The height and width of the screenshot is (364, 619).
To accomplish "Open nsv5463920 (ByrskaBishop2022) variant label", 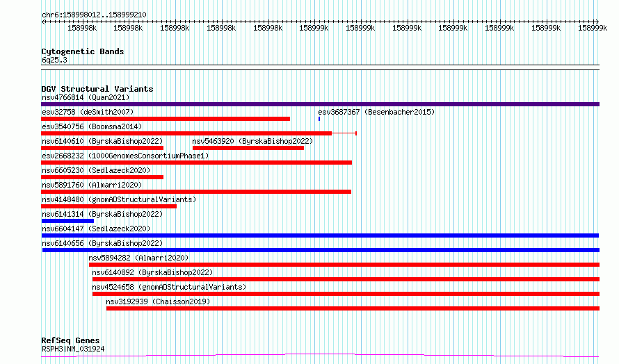I will [252, 141].
